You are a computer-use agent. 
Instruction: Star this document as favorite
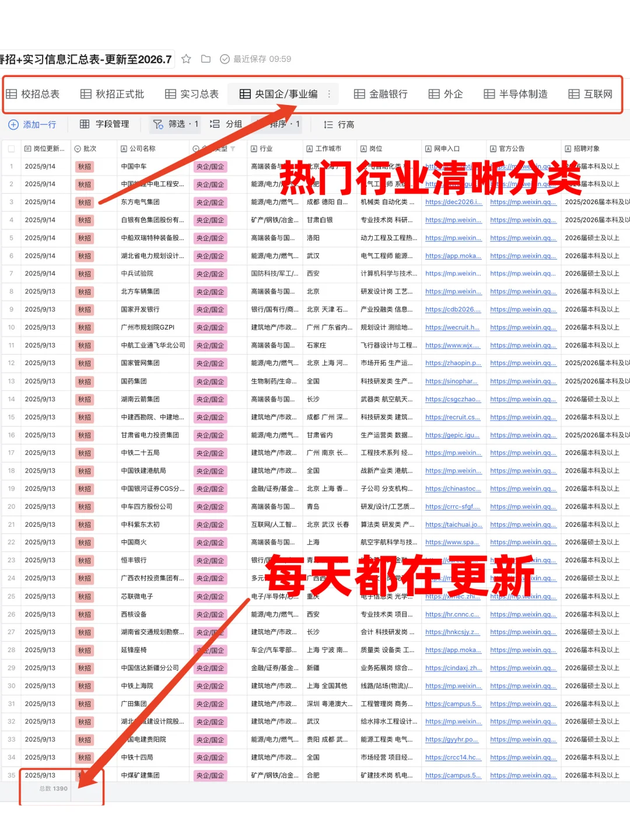pyautogui.click(x=186, y=59)
